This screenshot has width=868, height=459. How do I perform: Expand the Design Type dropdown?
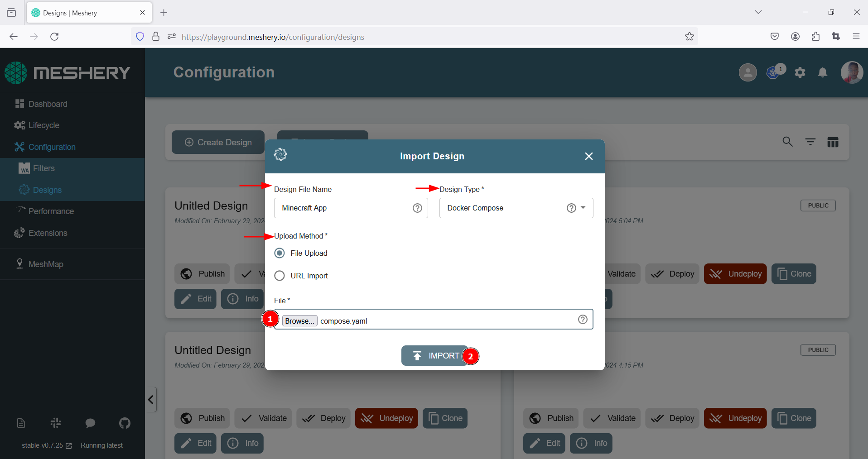coord(583,208)
